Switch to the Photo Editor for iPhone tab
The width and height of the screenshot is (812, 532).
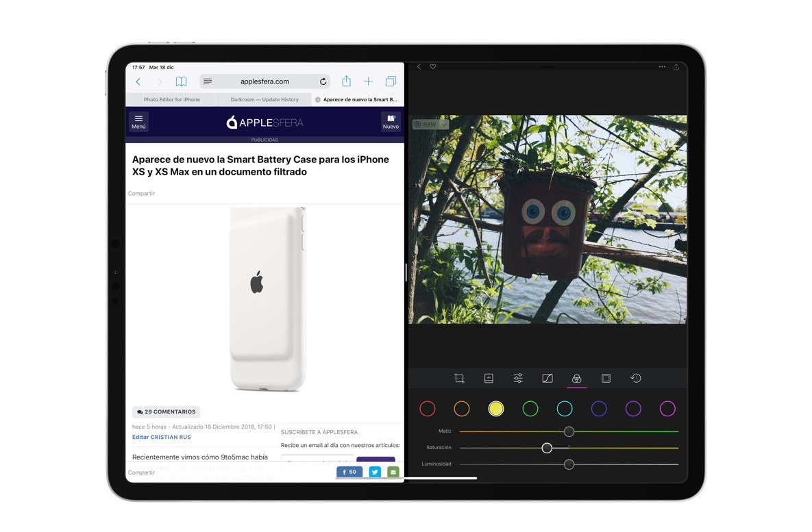click(x=171, y=99)
